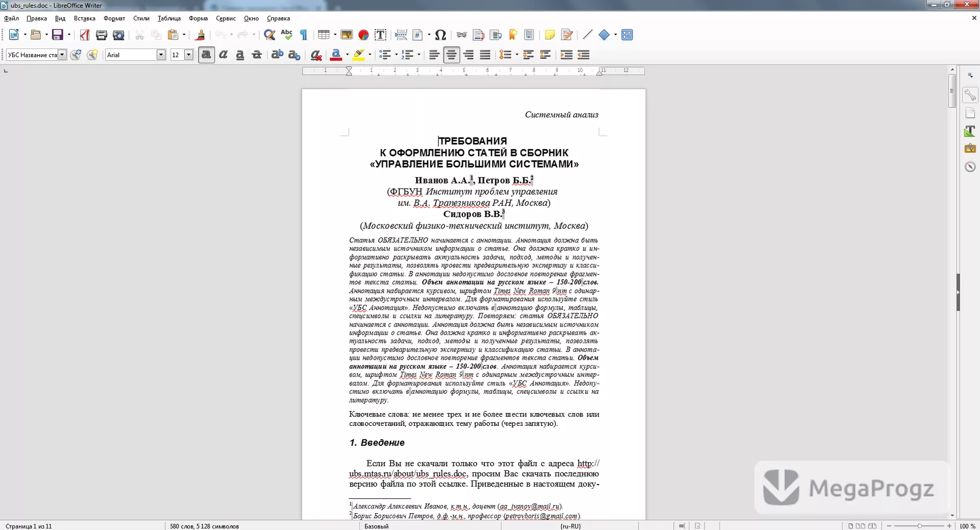Insert a footnote
This screenshot has height=530, width=980.
pyautogui.click(x=479, y=35)
